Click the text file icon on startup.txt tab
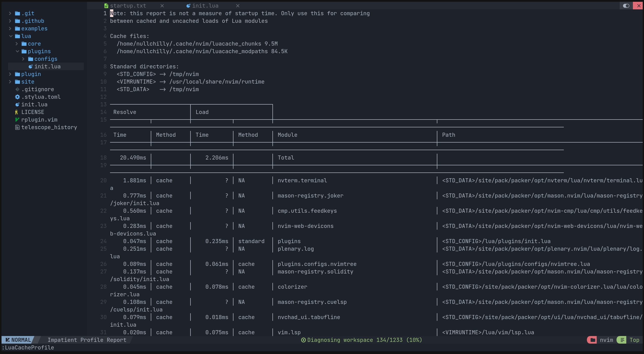Screen dimensions: 644x354 (x=106, y=6)
